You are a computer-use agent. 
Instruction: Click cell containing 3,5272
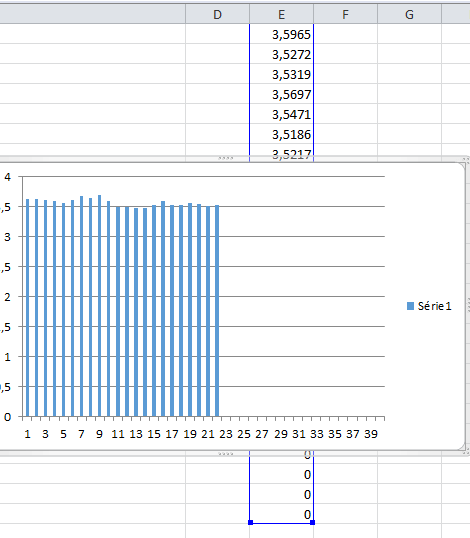[281, 54]
